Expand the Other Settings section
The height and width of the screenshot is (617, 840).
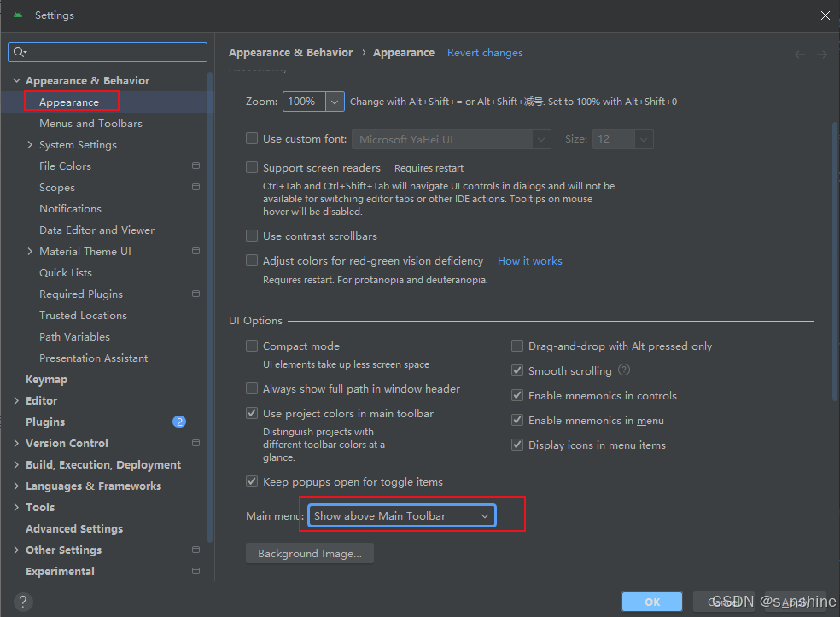click(x=16, y=550)
